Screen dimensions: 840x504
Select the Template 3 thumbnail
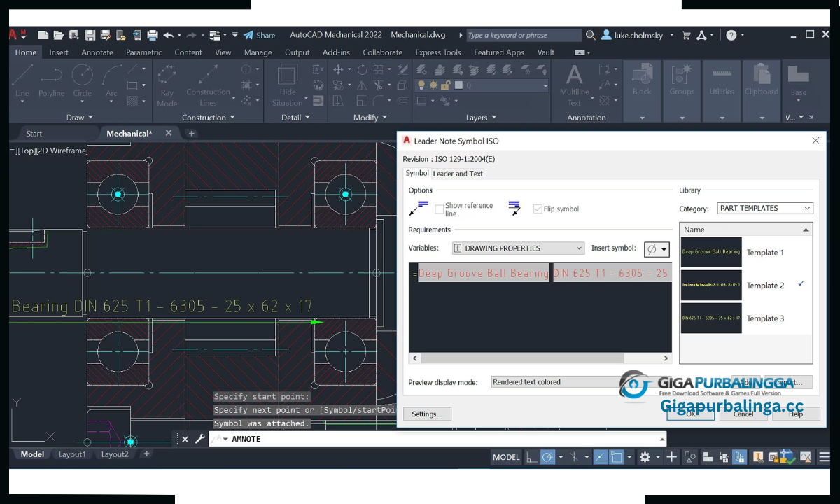tap(711, 318)
